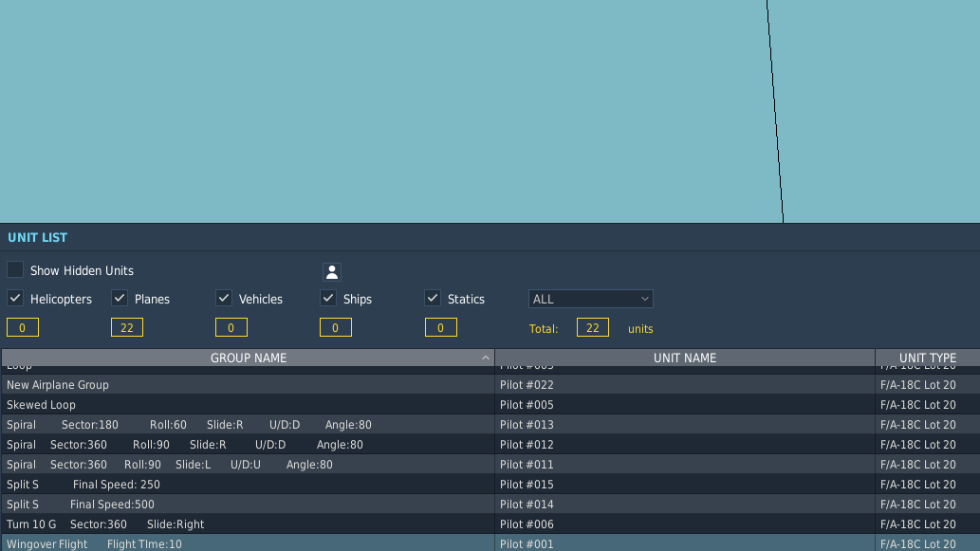Select Split S Final Speed: 250 group
This screenshot has height=551, width=980.
point(83,485)
